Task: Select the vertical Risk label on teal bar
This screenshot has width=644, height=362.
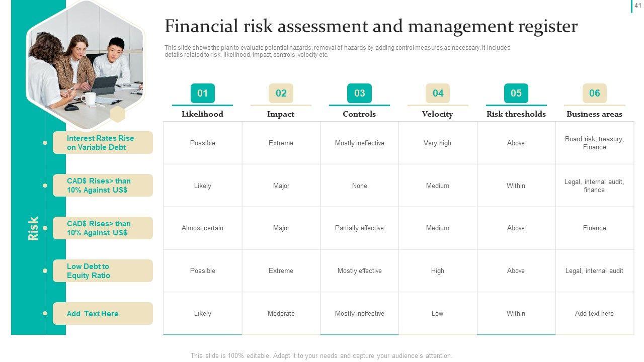Action: coord(33,228)
